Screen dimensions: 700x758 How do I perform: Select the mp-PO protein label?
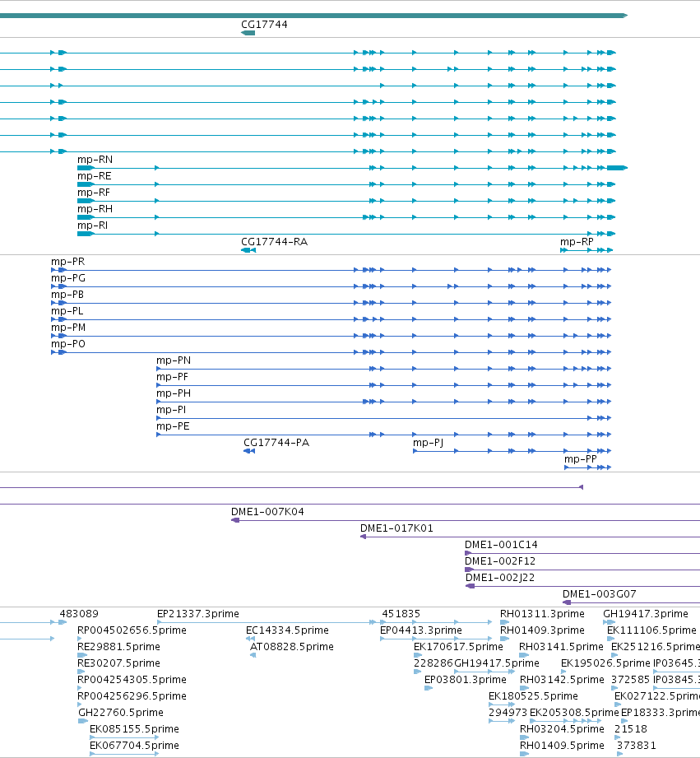tap(68, 344)
